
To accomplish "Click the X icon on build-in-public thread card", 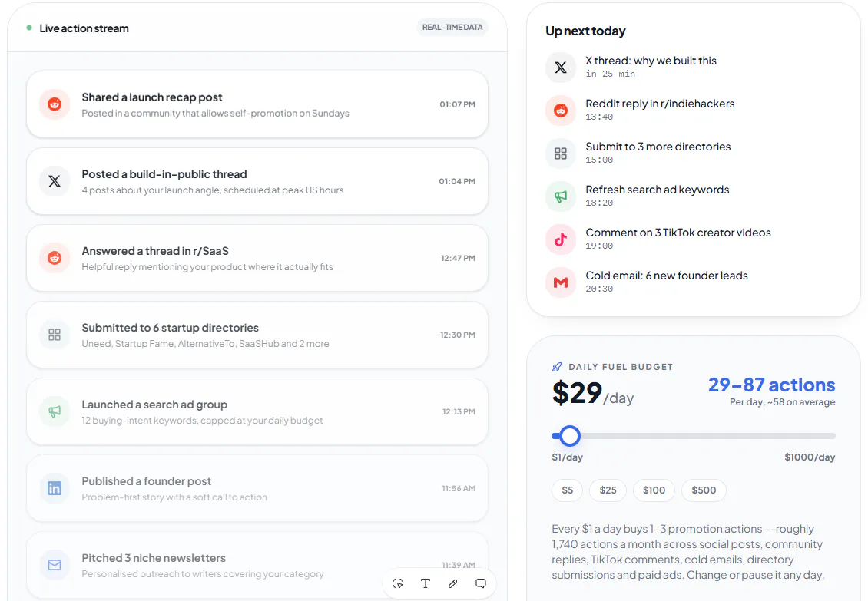I will [x=55, y=181].
